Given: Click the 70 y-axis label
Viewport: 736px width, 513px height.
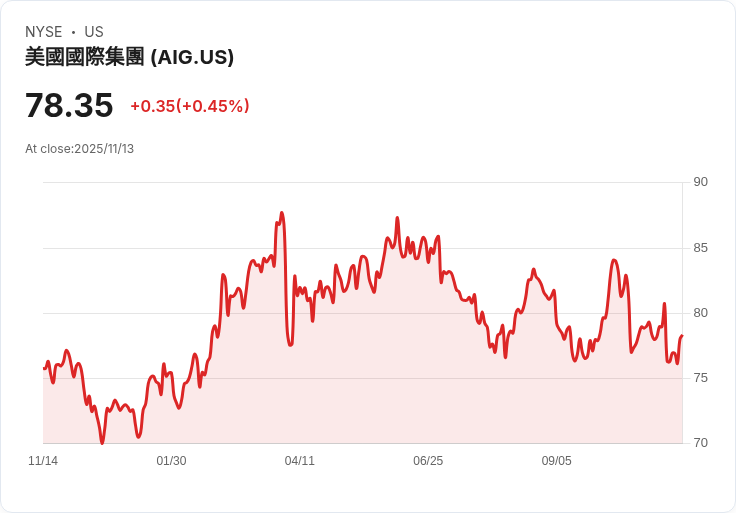Looking at the screenshot, I should (x=700, y=443).
